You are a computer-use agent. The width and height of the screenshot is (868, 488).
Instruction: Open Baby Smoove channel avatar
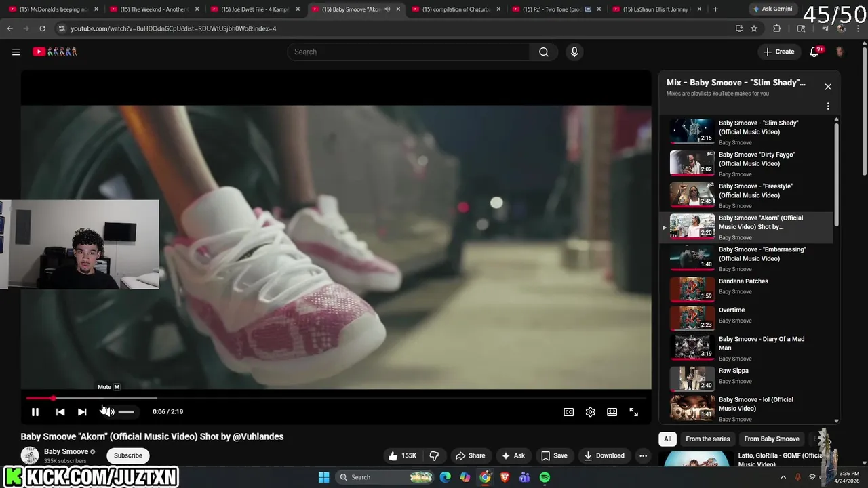[x=30, y=455]
